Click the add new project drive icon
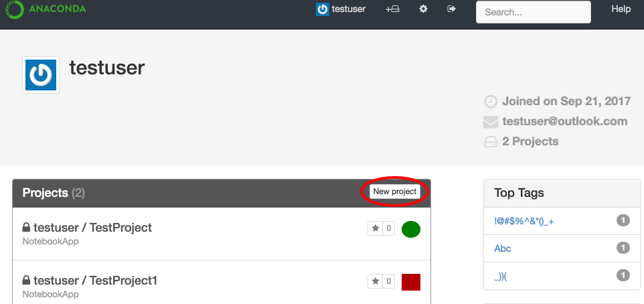The height and width of the screenshot is (304, 644). (x=392, y=9)
